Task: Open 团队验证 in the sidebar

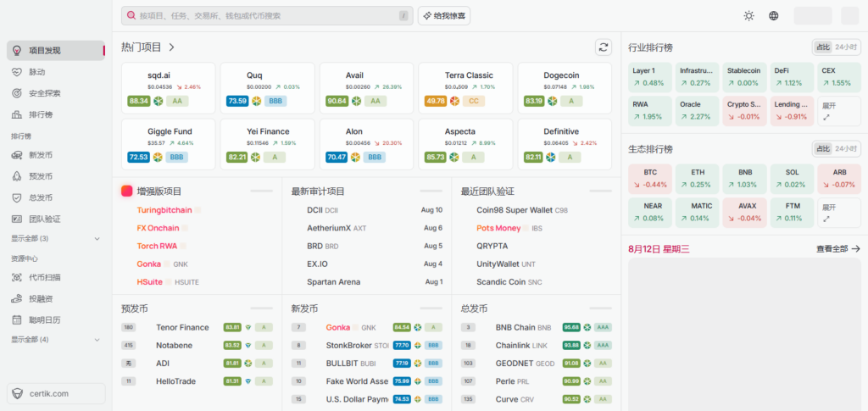Action: pos(55,219)
